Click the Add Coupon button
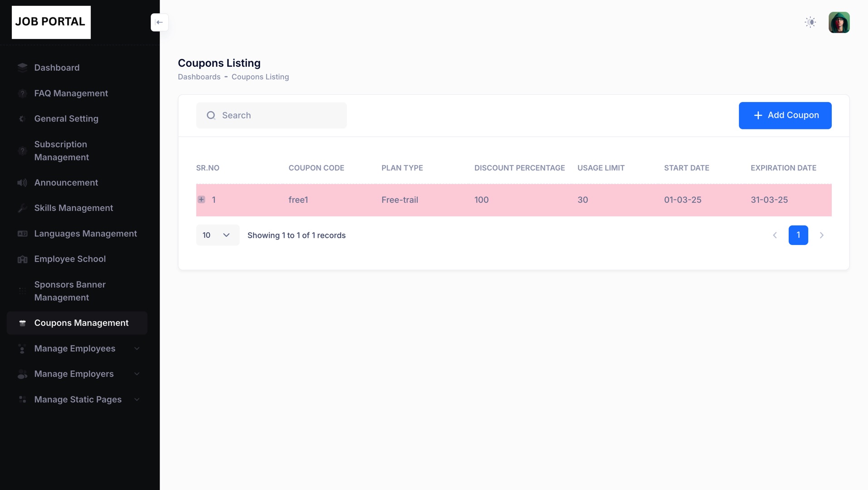The width and height of the screenshot is (868, 490). pos(785,115)
